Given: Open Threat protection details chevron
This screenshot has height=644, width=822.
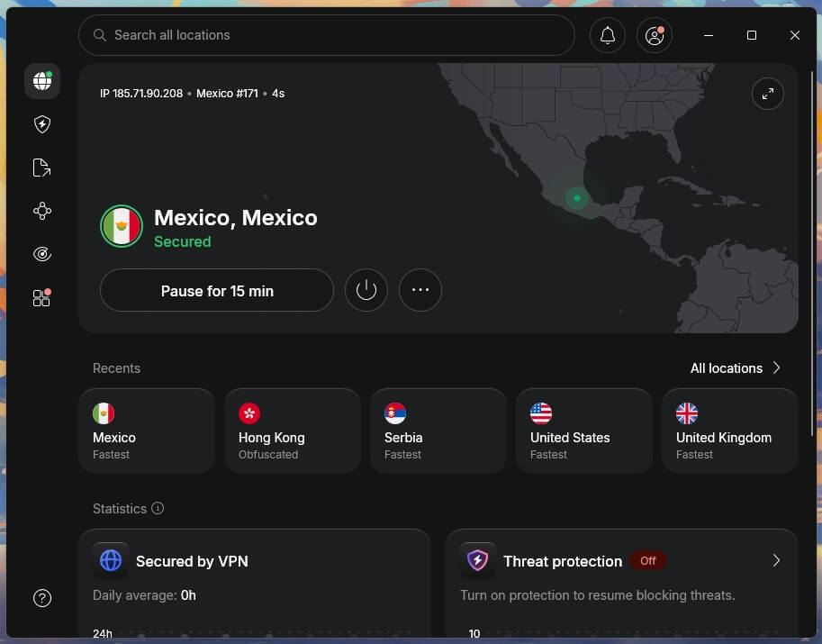Looking at the screenshot, I should coord(776,560).
